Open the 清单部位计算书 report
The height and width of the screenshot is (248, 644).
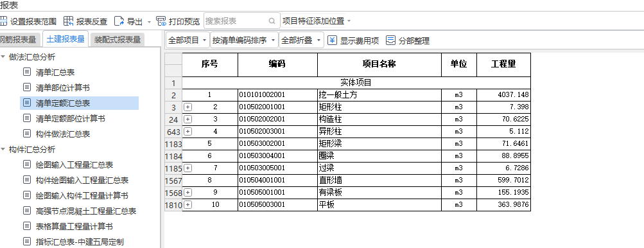pyautogui.click(x=63, y=87)
